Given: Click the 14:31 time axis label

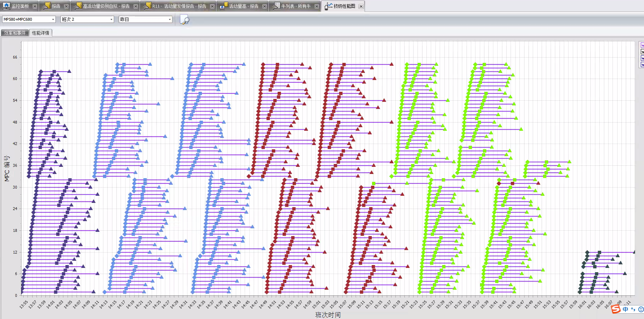Looking at the screenshot, I should pyautogui.click(x=183, y=304).
